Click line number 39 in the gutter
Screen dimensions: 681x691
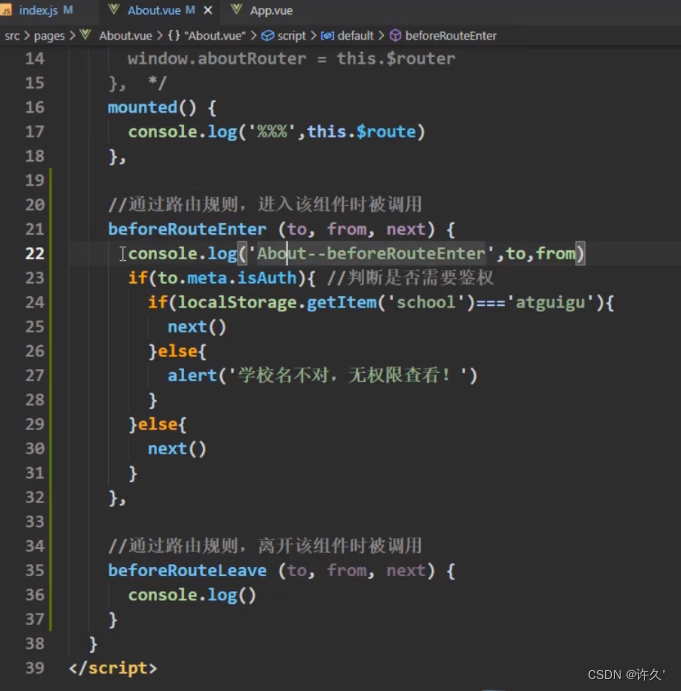(x=35, y=668)
